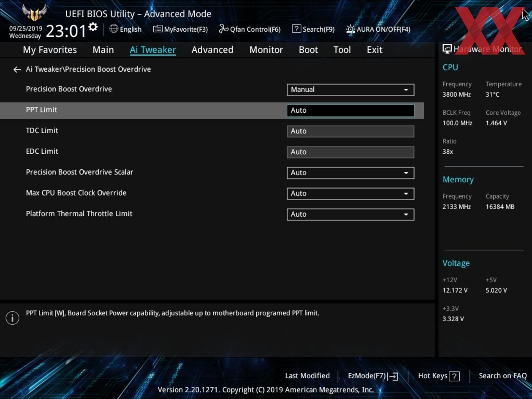
Task: Click the Core Voltage value 1.464 V
Action: tap(496, 123)
